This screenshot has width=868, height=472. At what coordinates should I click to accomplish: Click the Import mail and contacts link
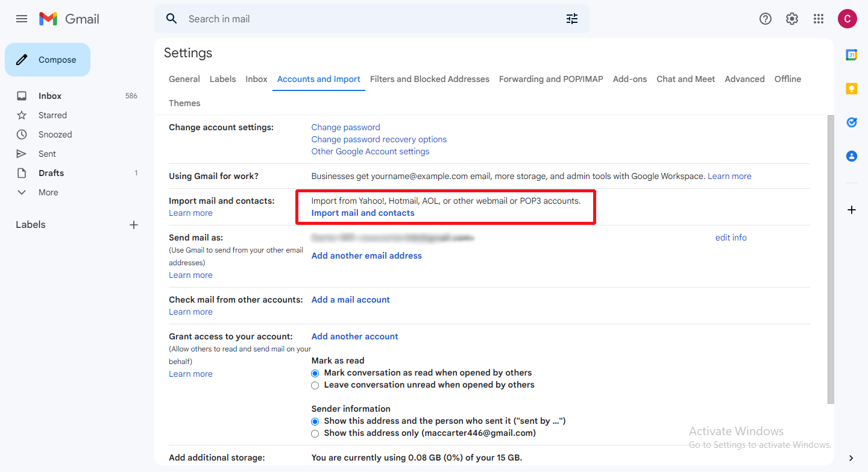tap(363, 213)
